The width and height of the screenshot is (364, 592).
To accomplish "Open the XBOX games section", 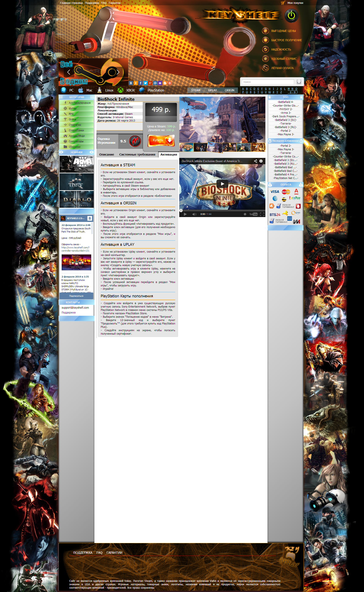I will pyautogui.click(x=126, y=90).
